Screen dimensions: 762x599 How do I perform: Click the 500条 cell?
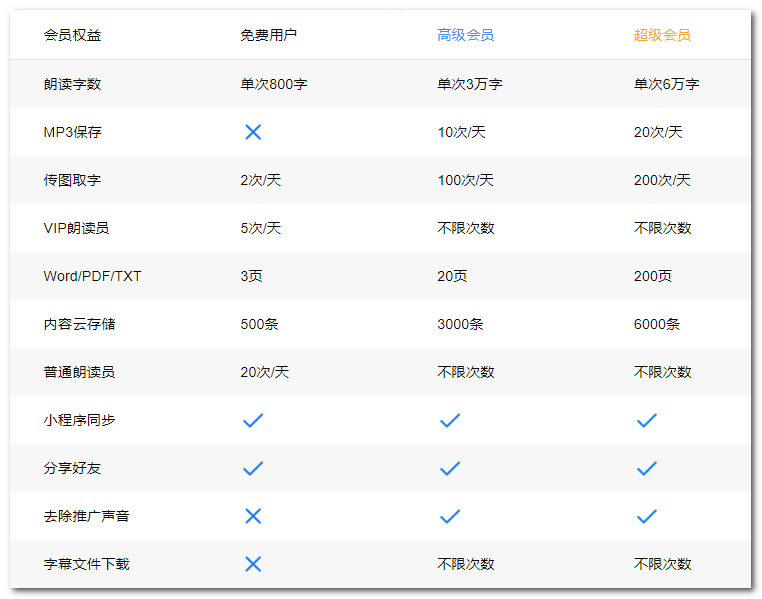click(x=259, y=324)
